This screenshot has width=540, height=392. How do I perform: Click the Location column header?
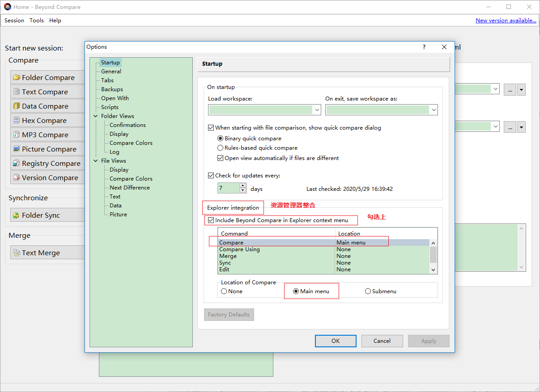(386, 234)
